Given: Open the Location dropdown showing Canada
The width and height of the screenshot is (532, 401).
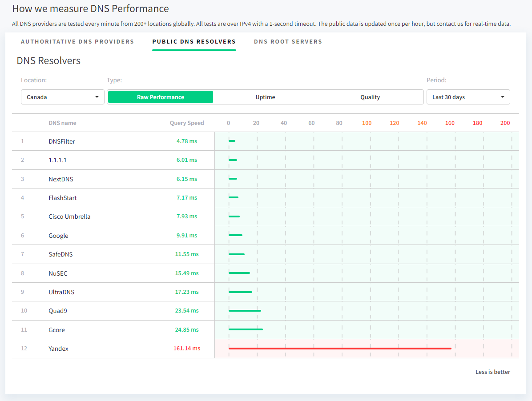Looking at the screenshot, I should click(62, 97).
